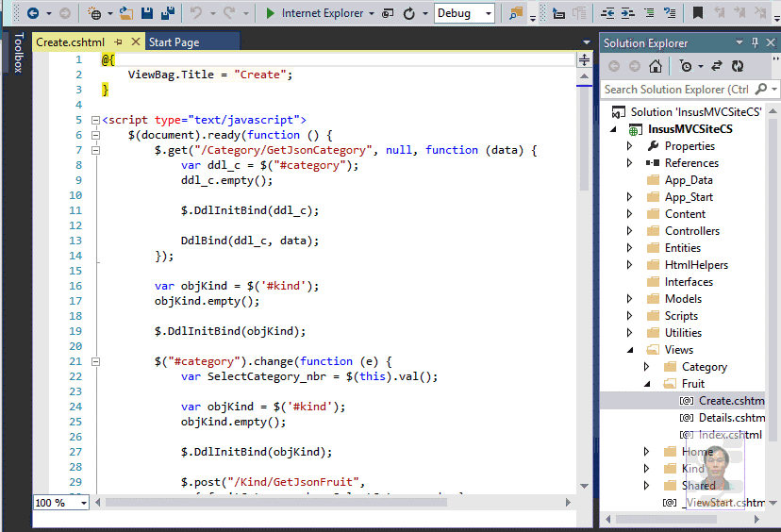Click the Navigate Backward toolbar icon

pyautogui.click(x=33, y=13)
